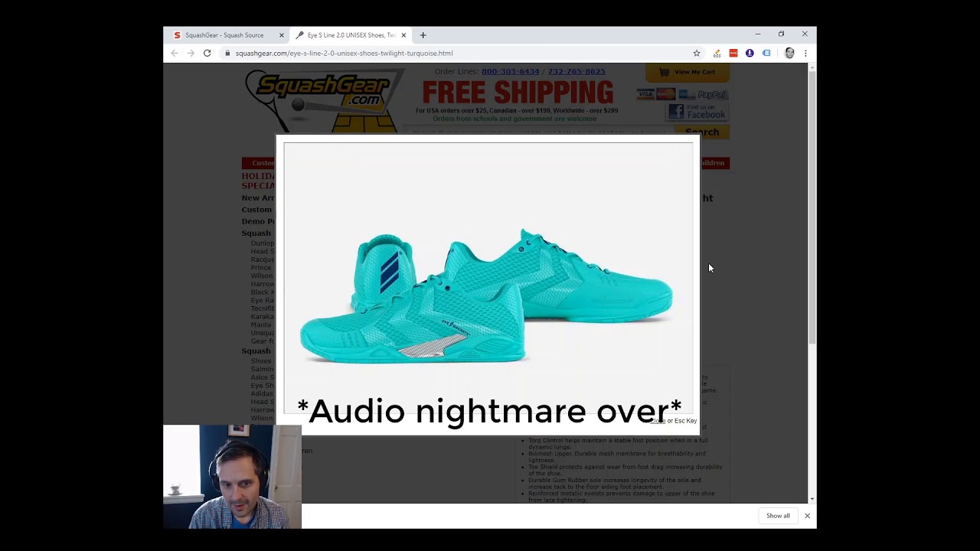
Task: Reload the squashgear.com page
Action: pyautogui.click(x=207, y=53)
